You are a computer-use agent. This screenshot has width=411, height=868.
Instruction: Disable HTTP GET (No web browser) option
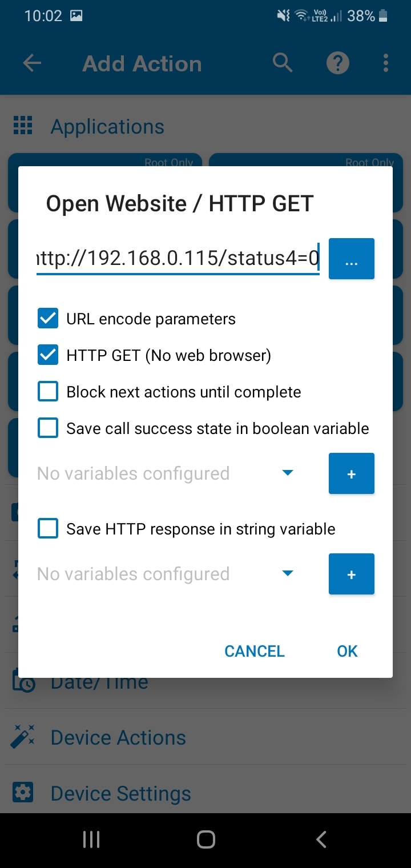48,355
